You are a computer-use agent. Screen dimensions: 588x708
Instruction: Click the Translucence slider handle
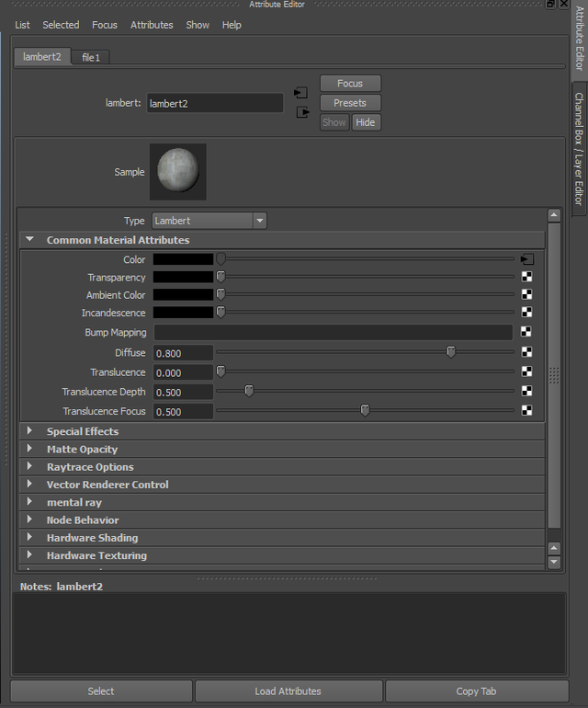pos(220,371)
